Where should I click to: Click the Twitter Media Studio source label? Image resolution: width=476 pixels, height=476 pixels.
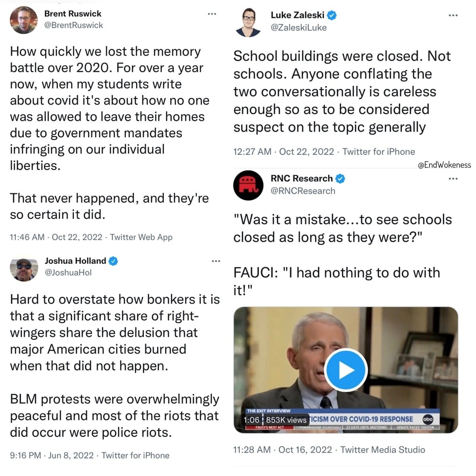(382, 450)
